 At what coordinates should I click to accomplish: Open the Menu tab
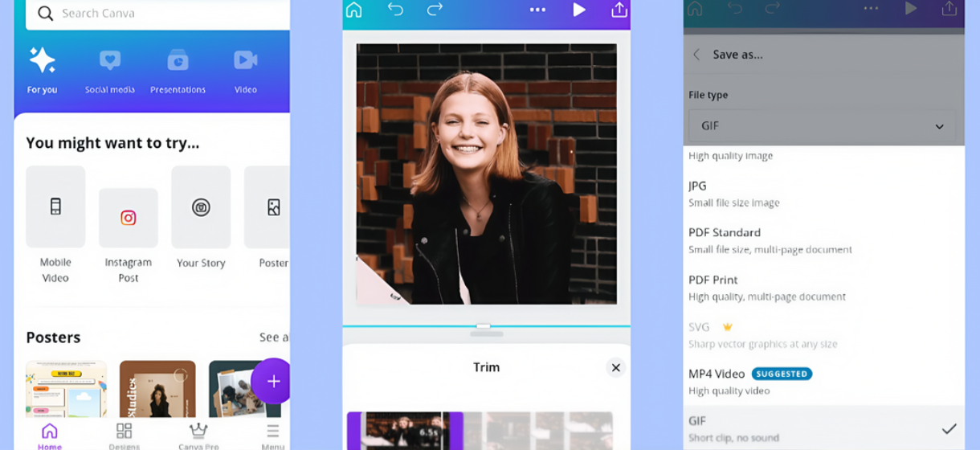pyautogui.click(x=273, y=436)
